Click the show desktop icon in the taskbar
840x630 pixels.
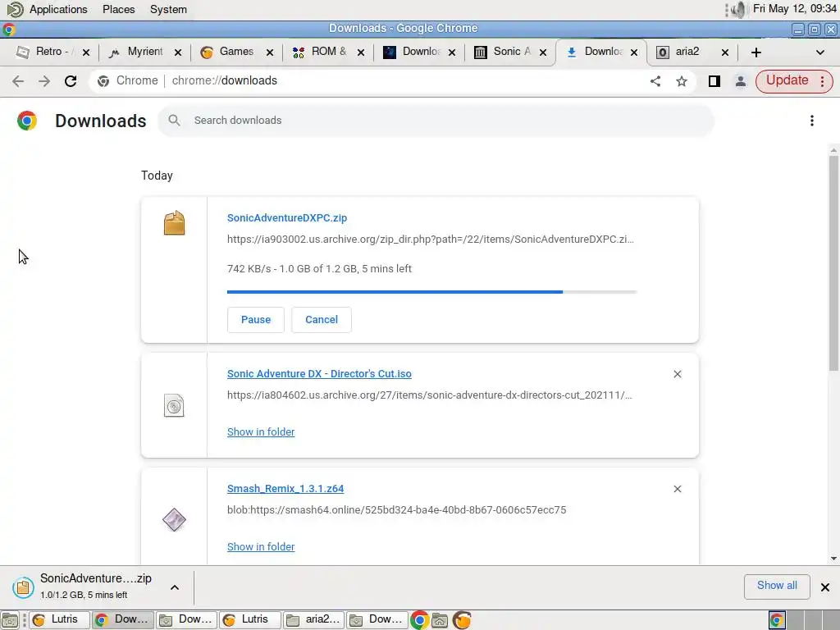pyautogui.click(x=10, y=620)
